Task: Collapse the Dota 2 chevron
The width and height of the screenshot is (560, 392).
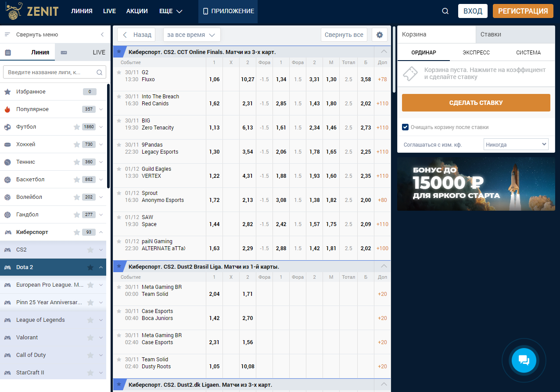Action: point(101,267)
